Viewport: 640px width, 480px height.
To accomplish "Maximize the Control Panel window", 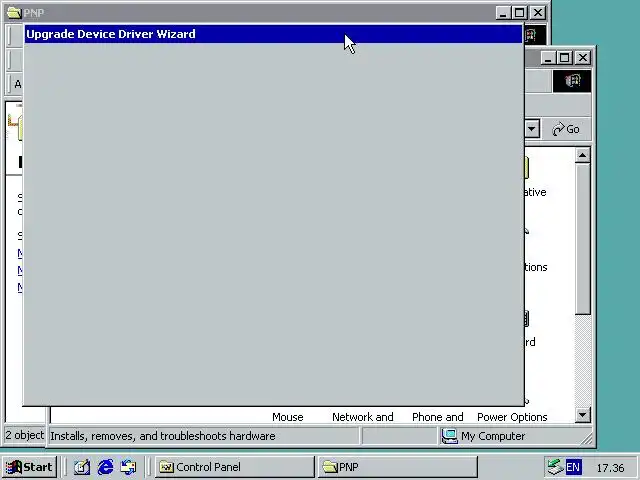I will [564, 58].
